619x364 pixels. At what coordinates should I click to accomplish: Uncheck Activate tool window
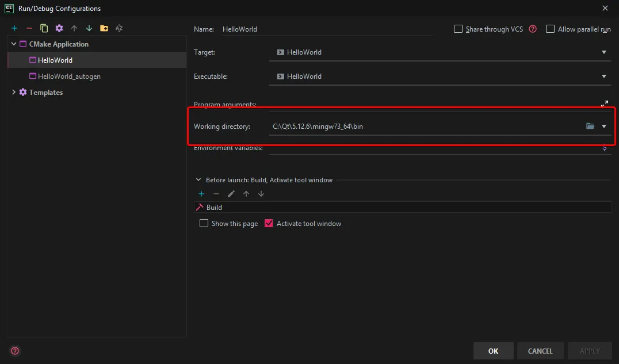(269, 223)
